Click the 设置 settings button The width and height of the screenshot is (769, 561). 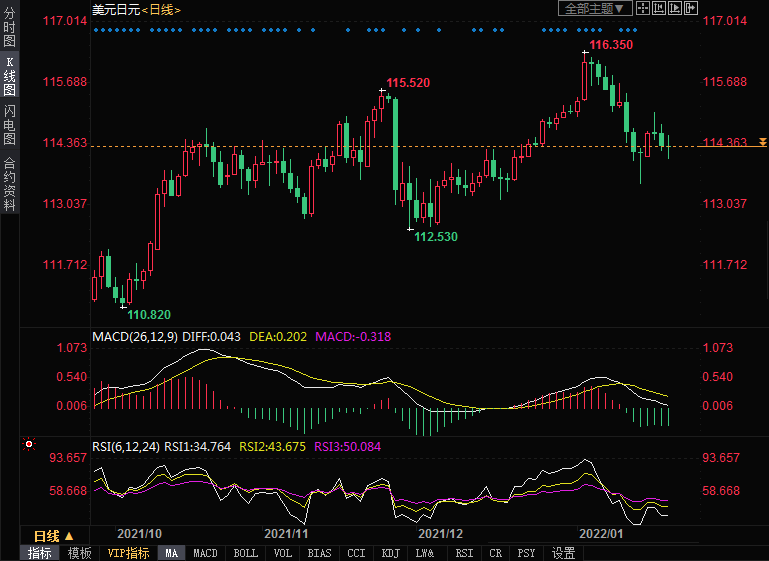click(563, 553)
